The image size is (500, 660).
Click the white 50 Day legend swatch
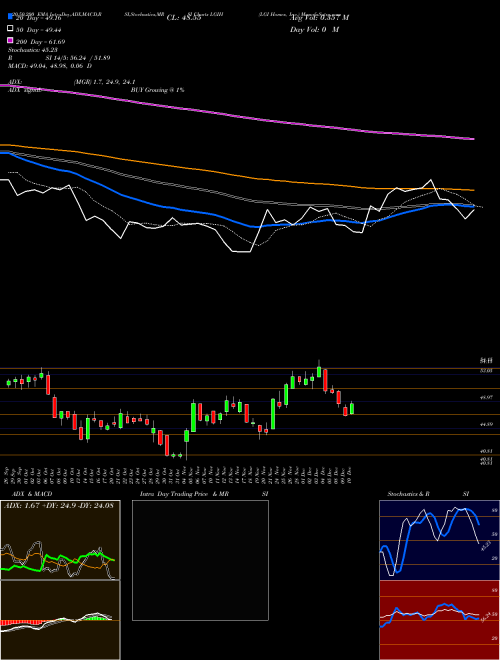10,29
